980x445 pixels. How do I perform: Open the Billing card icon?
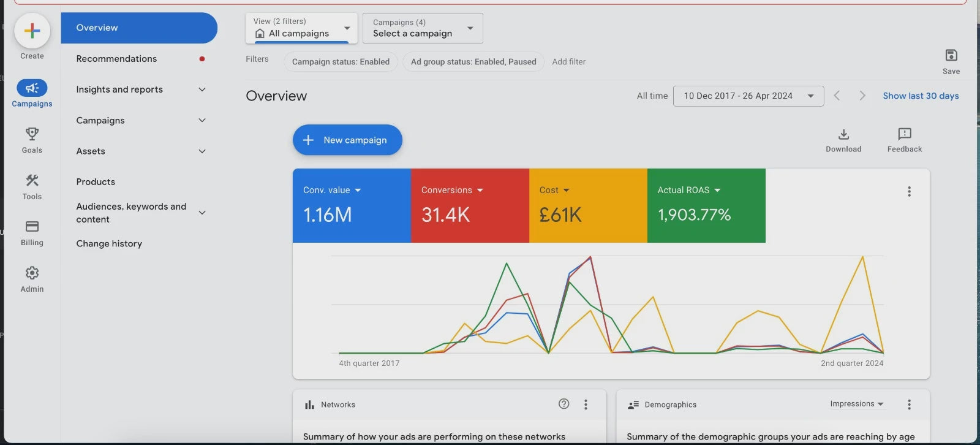tap(32, 227)
